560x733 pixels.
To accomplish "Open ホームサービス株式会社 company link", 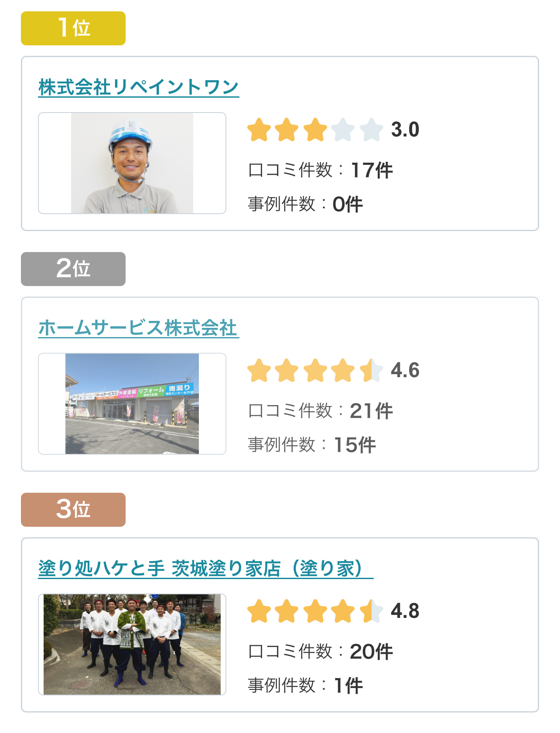I will 138,328.
